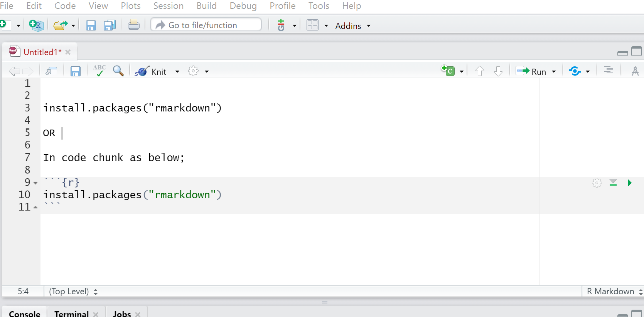Switch to the Terminal tab

[x=71, y=314]
